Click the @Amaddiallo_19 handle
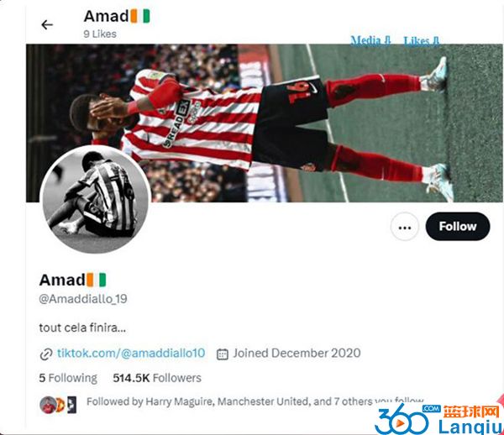504x435 pixels. point(83,299)
